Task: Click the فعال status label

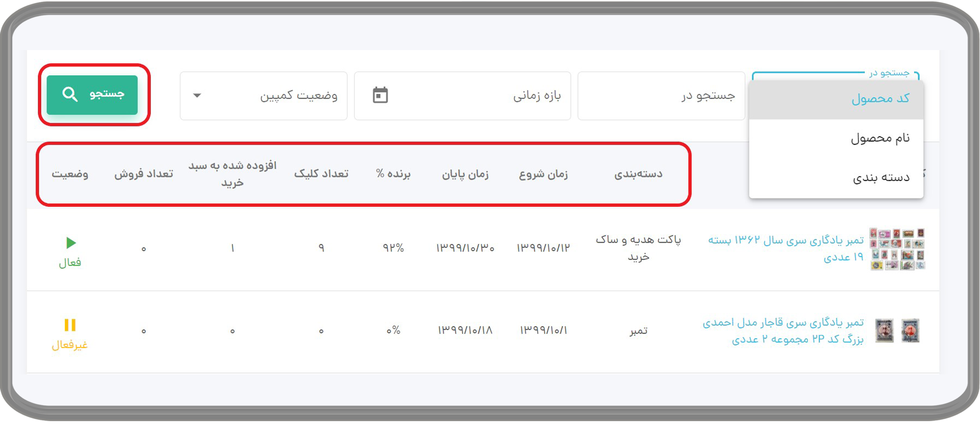Action: tap(70, 263)
